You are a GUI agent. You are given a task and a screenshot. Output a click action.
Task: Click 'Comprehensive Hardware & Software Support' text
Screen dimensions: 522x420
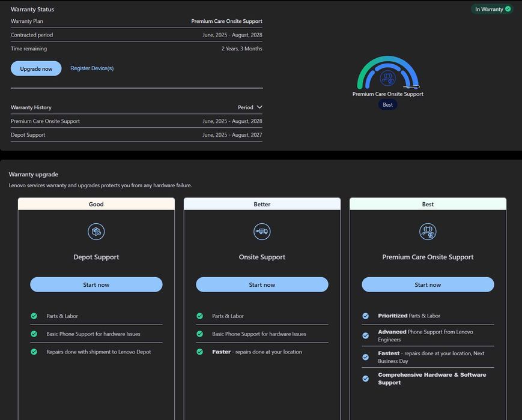click(432, 379)
